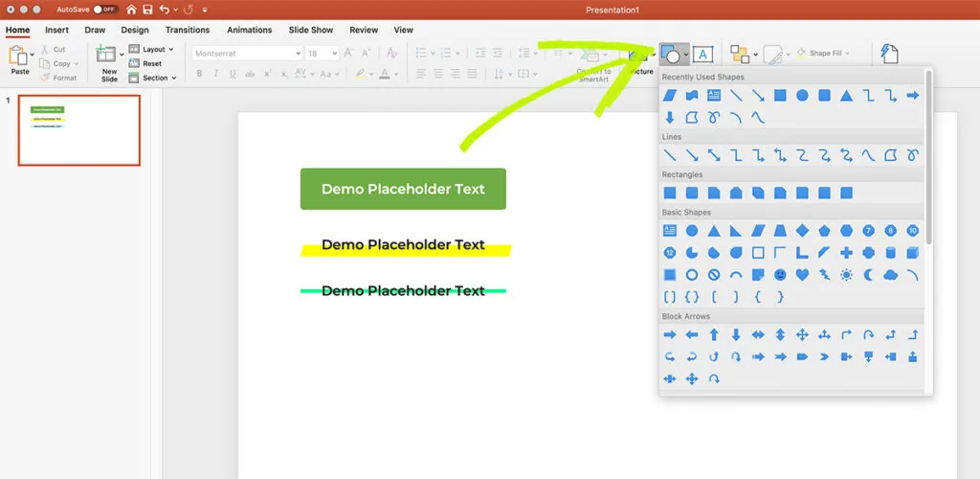Click the Save icon in title bar
Screen dimensions: 980x479
tap(147, 10)
